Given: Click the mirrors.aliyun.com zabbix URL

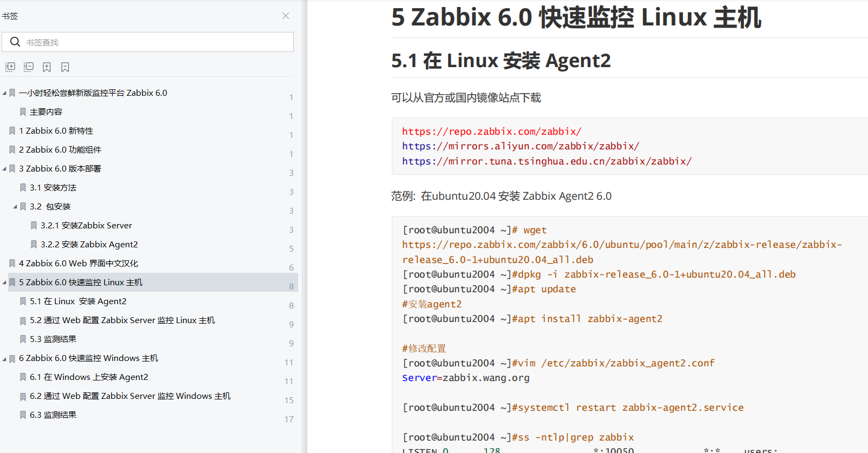Looking at the screenshot, I should [521, 146].
